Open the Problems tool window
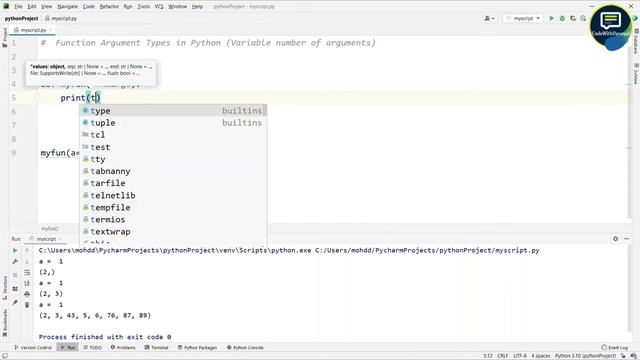The image size is (640, 360). (x=123, y=348)
